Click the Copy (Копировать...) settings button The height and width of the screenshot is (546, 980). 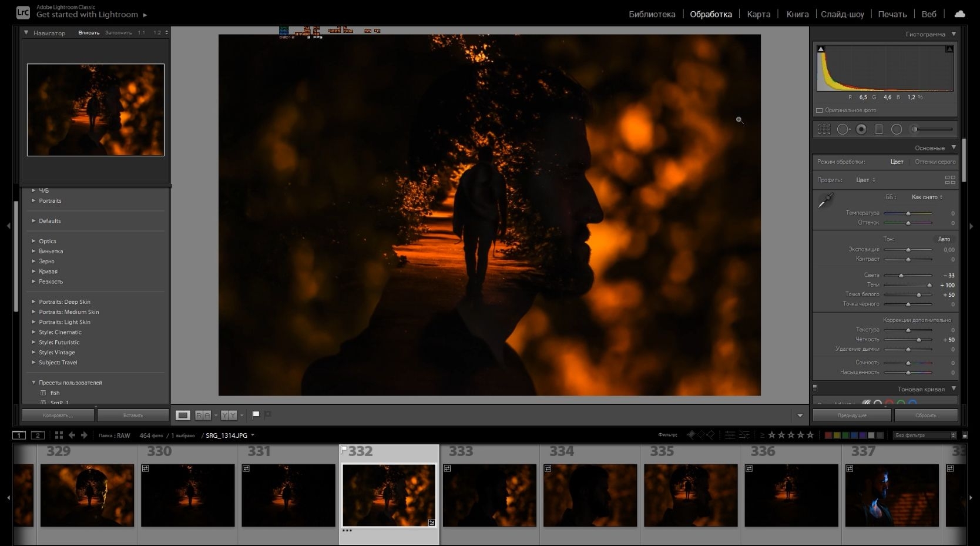(x=58, y=416)
